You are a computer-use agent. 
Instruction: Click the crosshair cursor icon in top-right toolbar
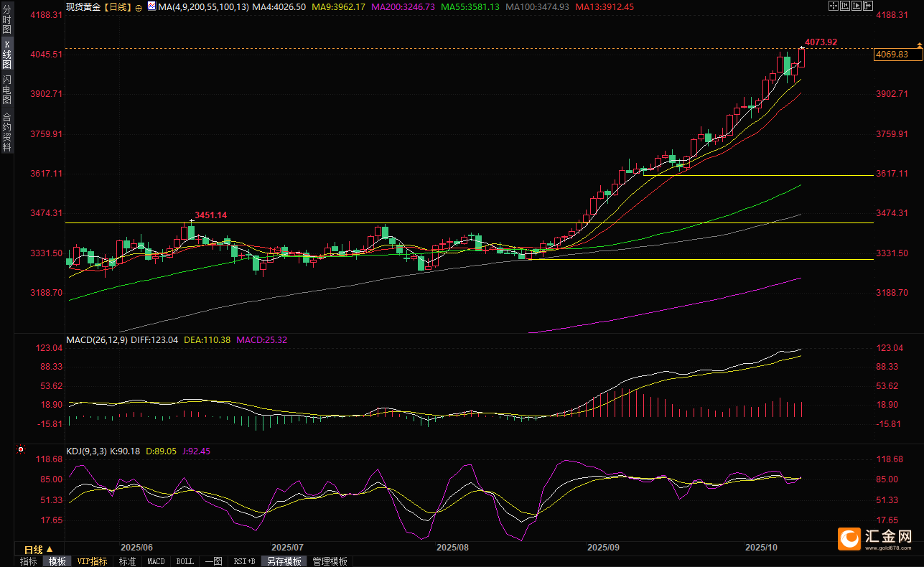pos(834,6)
